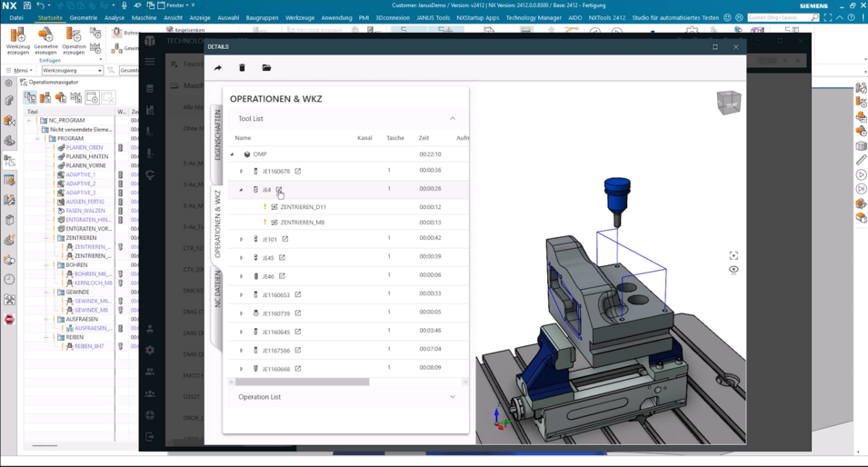Open the JANUS Tools ribbon tab

click(x=433, y=17)
